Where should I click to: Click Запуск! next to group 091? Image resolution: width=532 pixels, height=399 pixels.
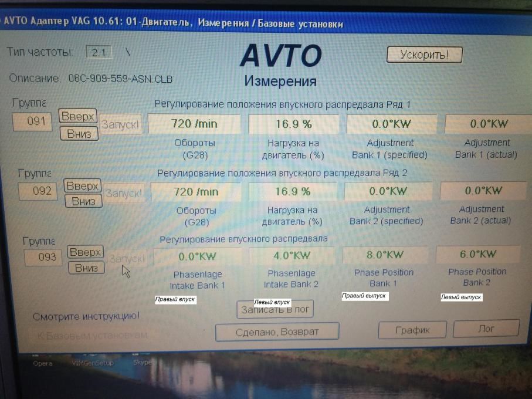(120, 124)
